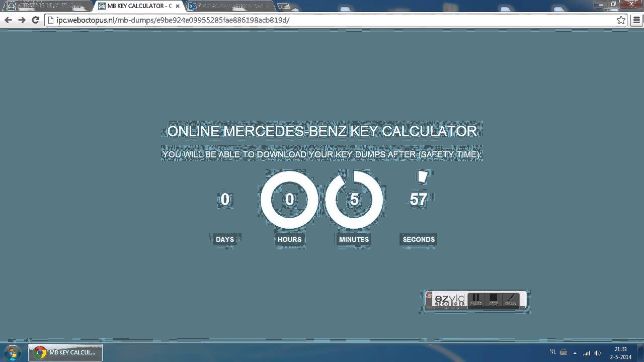Viewport: 644px width, 362px height.
Task: Click the Seconds counter showing 57
Action: click(419, 200)
